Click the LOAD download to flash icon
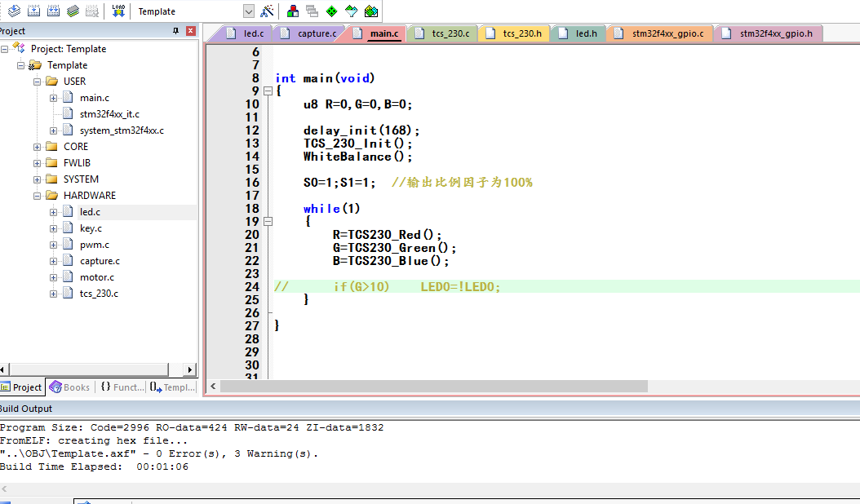Viewport: 860px width, 504px height. pyautogui.click(x=118, y=11)
